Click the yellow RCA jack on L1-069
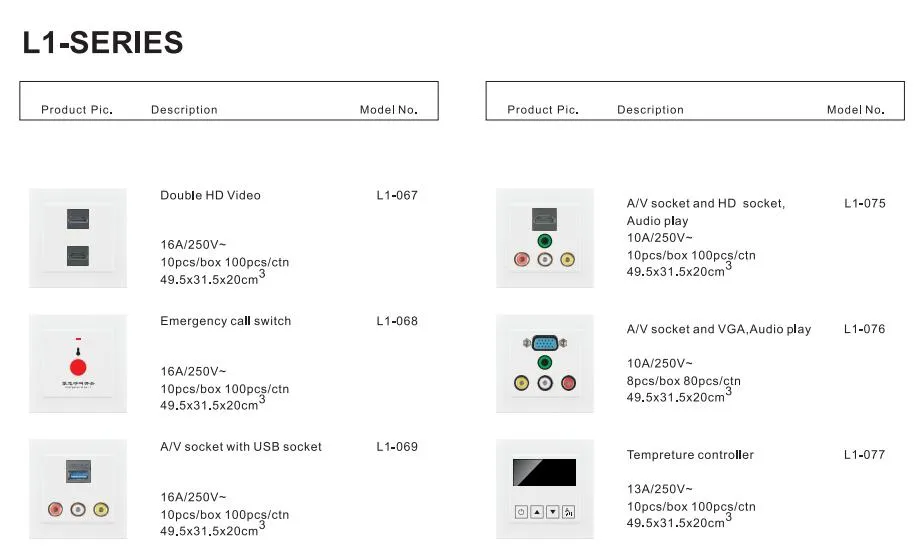This screenshot has width=919, height=558. [101, 509]
